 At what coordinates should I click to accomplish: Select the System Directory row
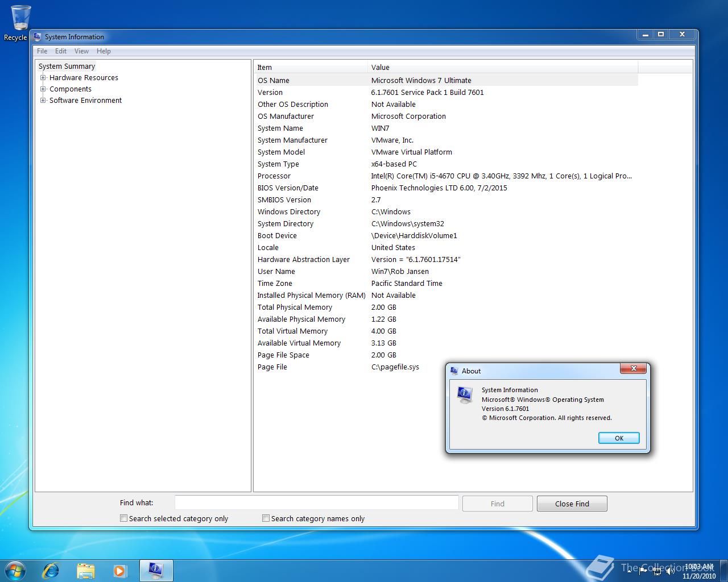(x=446, y=223)
